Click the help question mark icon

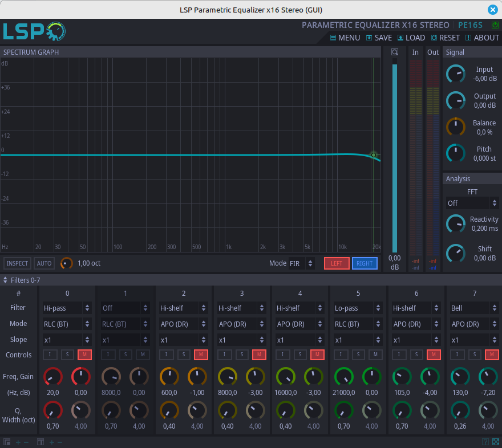coord(485,442)
